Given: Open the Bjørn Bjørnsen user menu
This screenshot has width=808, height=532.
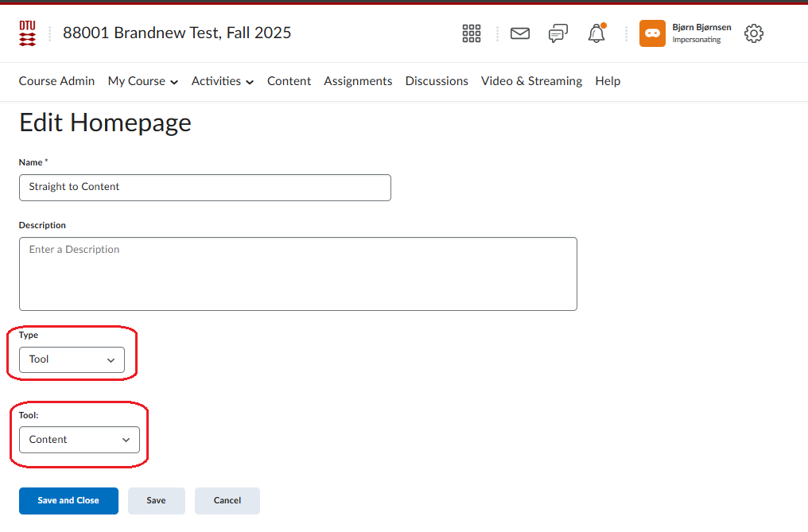Looking at the screenshot, I should click(701, 33).
